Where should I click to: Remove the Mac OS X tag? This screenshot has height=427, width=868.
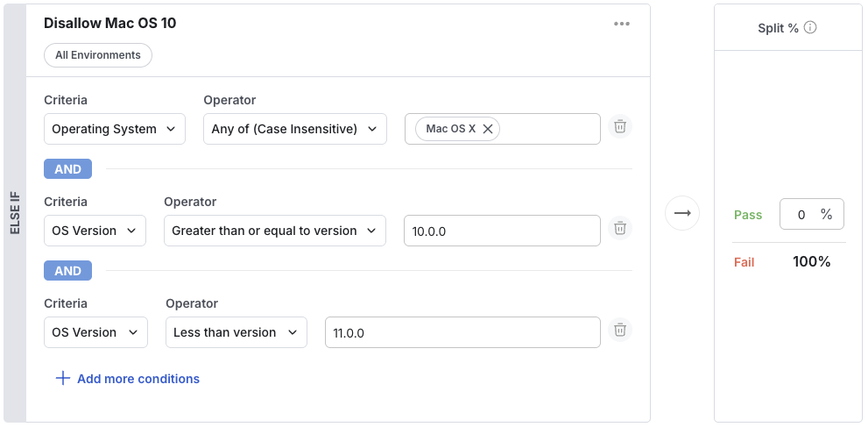pos(488,129)
